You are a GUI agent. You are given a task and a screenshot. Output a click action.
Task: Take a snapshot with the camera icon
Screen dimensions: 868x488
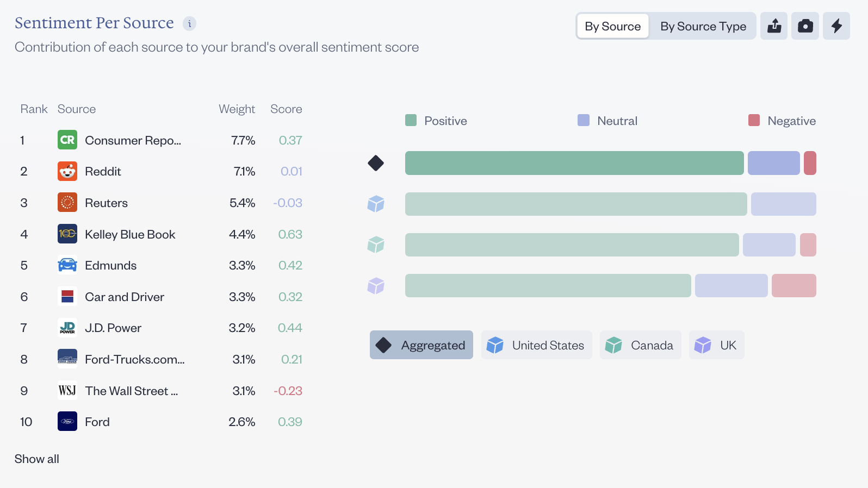[x=805, y=26]
